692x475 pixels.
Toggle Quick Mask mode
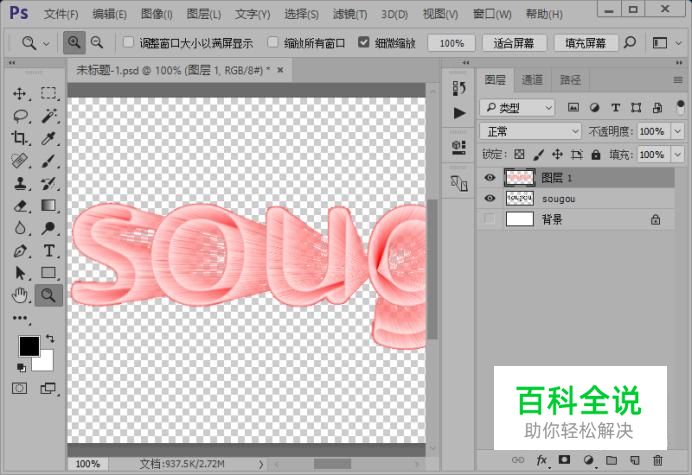[19, 388]
